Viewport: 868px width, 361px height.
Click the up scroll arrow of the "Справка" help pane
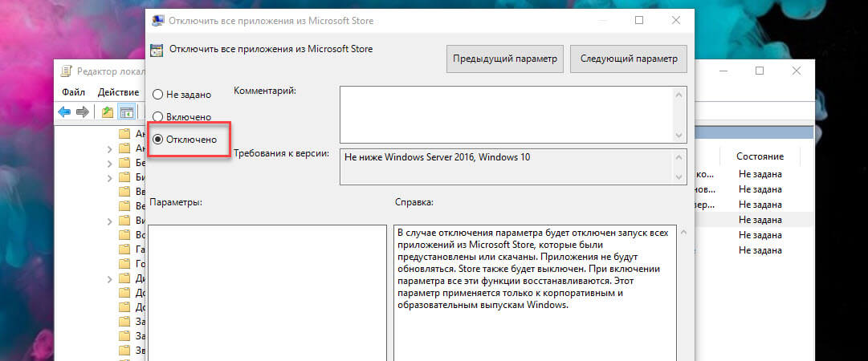[683, 231]
